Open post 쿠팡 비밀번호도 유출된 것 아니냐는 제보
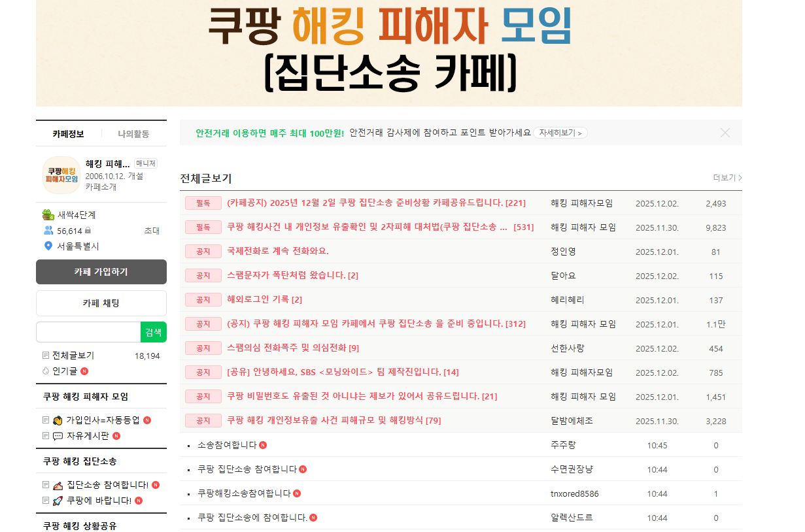Image resolution: width=805 pixels, height=532 pixels. click(x=353, y=396)
